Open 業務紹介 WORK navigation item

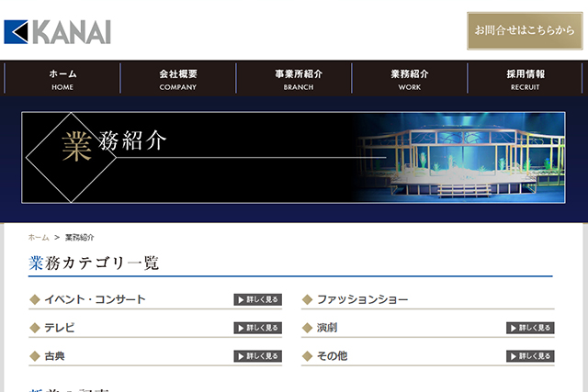[x=410, y=78]
